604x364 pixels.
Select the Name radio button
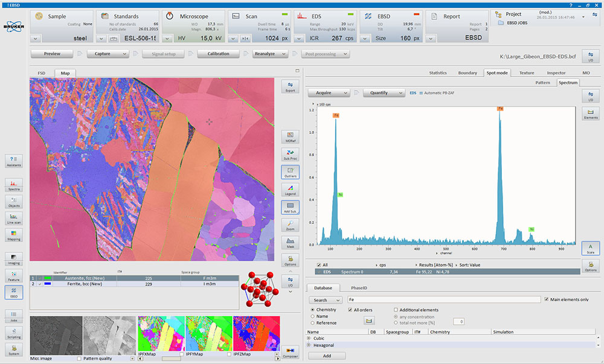[312, 317]
